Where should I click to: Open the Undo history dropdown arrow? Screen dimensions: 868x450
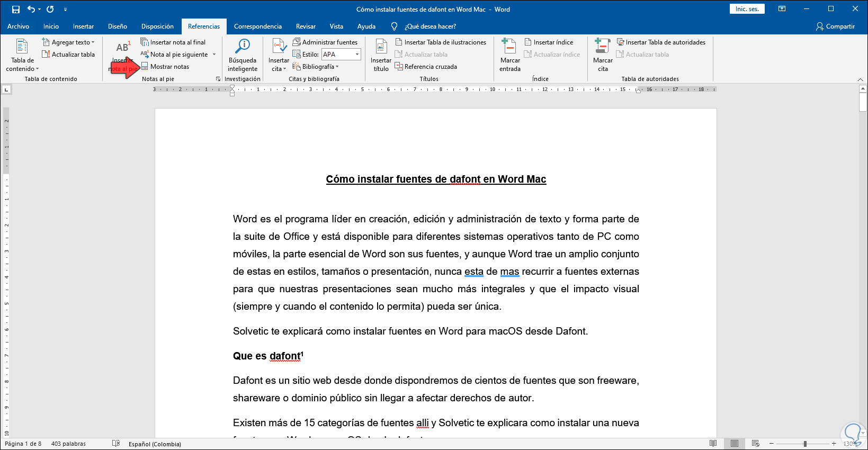[x=40, y=10]
